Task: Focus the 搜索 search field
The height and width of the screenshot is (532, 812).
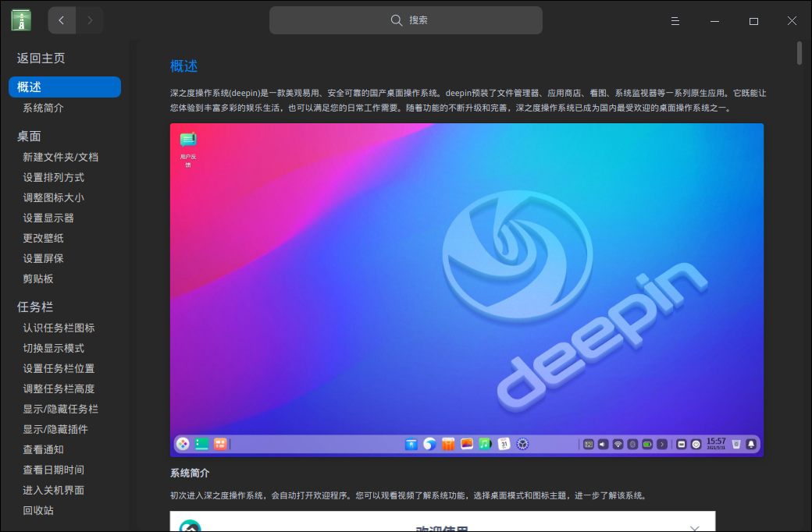Action: 406,20
